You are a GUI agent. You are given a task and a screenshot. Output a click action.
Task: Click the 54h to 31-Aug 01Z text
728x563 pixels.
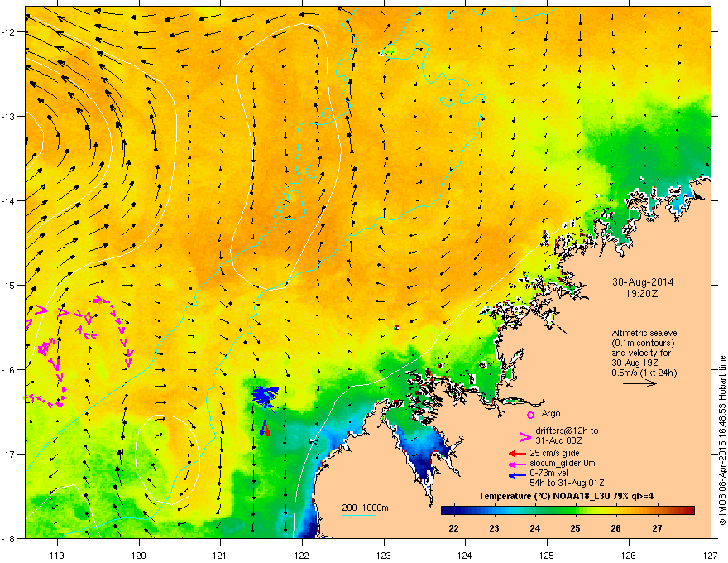(567, 483)
